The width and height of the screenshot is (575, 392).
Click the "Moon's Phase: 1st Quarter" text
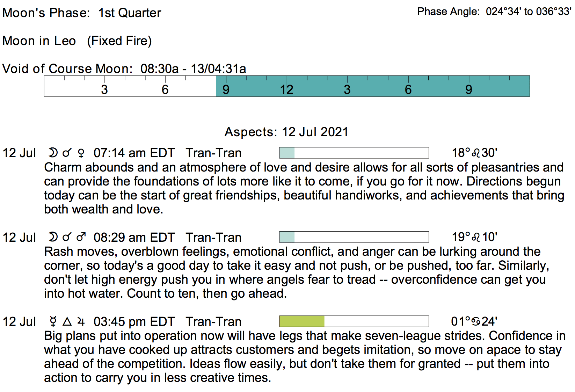(x=81, y=13)
